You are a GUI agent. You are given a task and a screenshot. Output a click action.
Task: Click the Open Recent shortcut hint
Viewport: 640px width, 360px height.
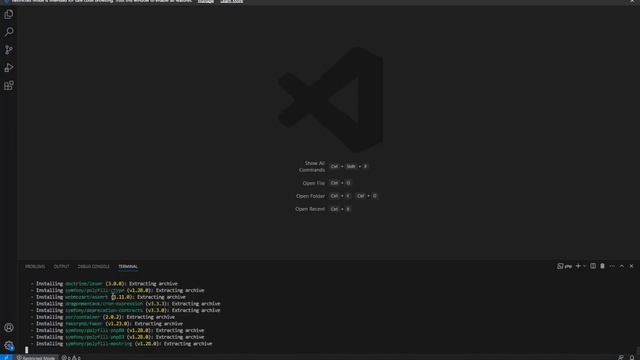click(323, 209)
